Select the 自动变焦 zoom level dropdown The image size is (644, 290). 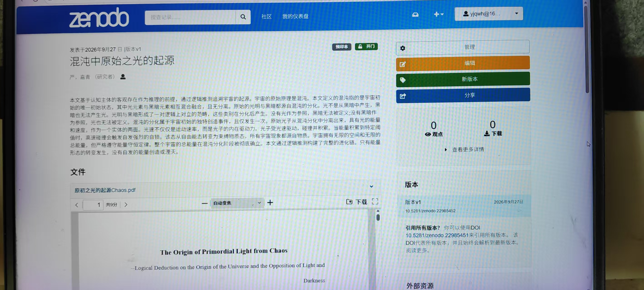(x=237, y=203)
